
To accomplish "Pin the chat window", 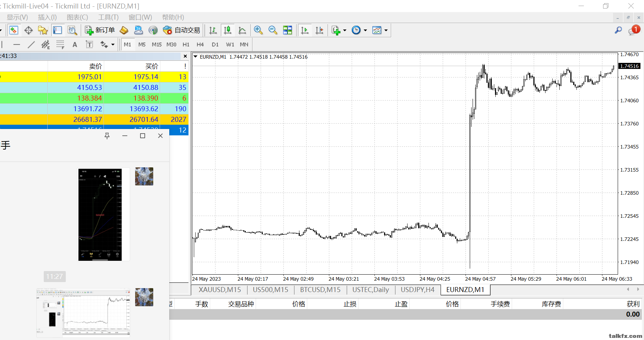I will pyautogui.click(x=107, y=136).
